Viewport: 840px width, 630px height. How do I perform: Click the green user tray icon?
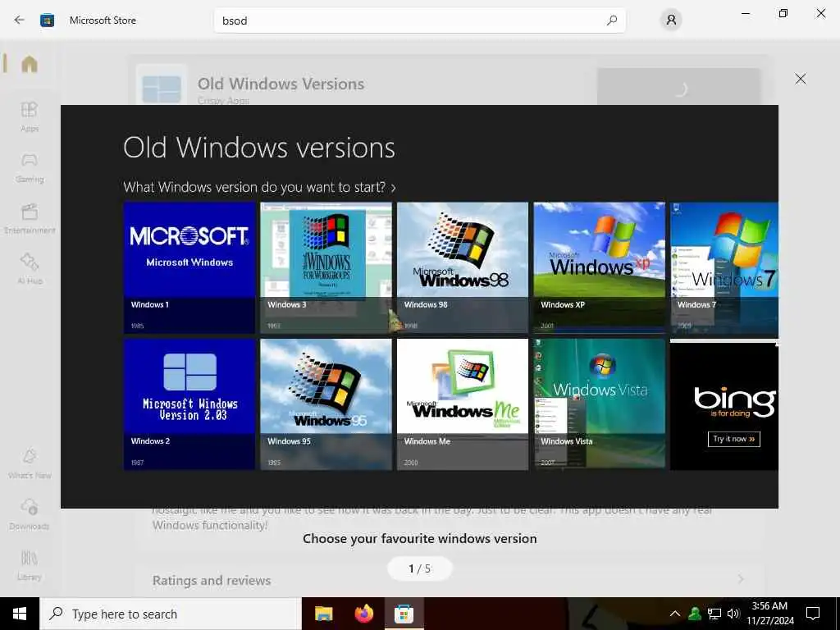(x=695, y=614)
